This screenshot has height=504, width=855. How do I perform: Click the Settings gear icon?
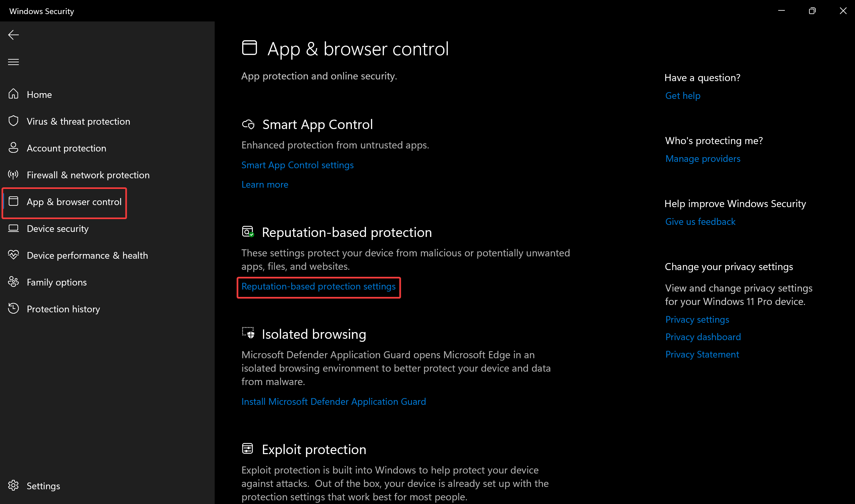pos(13,485)
